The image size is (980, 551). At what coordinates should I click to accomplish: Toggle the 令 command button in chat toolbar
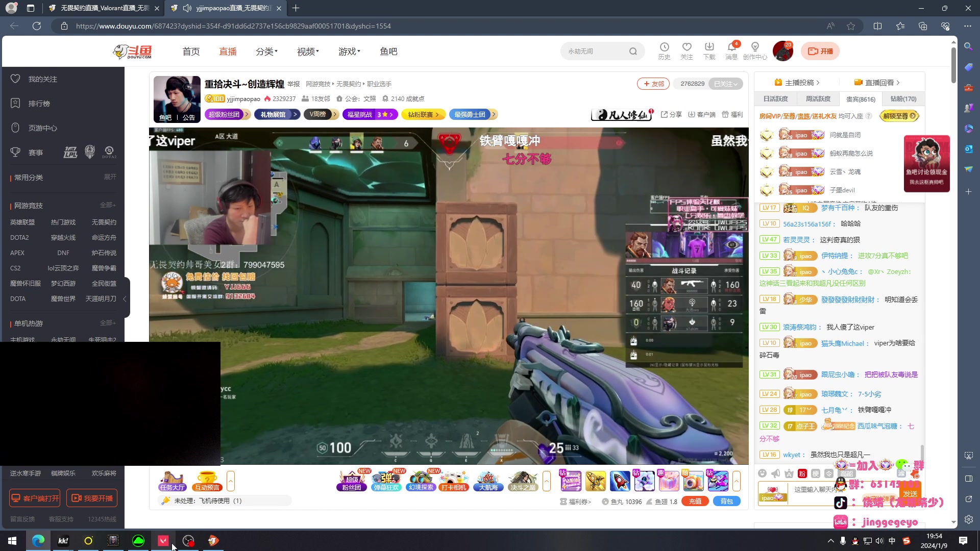[829, 473]
